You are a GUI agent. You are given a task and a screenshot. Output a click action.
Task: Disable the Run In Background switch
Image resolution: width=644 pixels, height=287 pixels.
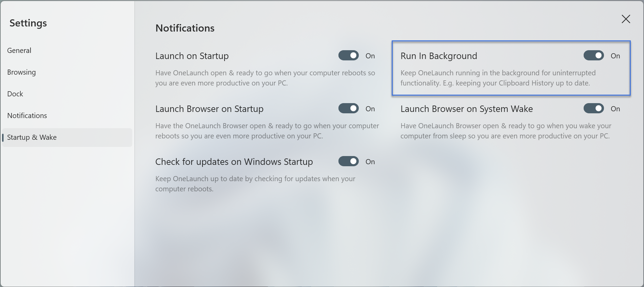593,56
